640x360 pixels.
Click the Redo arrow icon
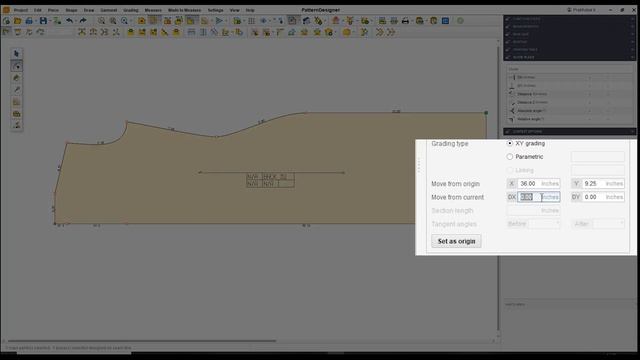click(x=83, y=21)
